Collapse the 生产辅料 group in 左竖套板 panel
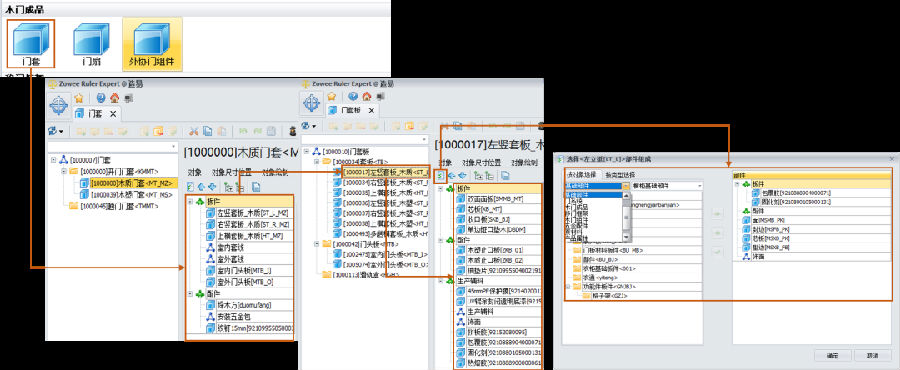Viewport: 900px width, 370px height. pyautogui.click(x=440, y=281)
